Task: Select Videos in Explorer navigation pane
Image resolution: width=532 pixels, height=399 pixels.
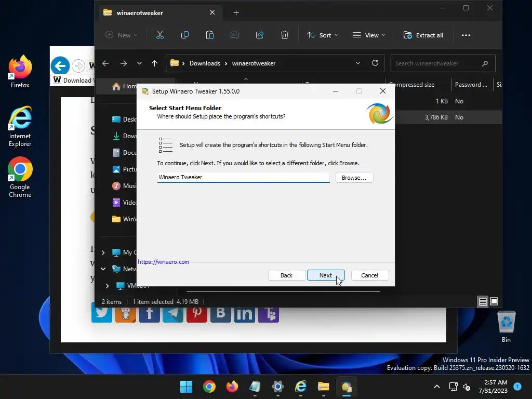Action: (124, 203)
